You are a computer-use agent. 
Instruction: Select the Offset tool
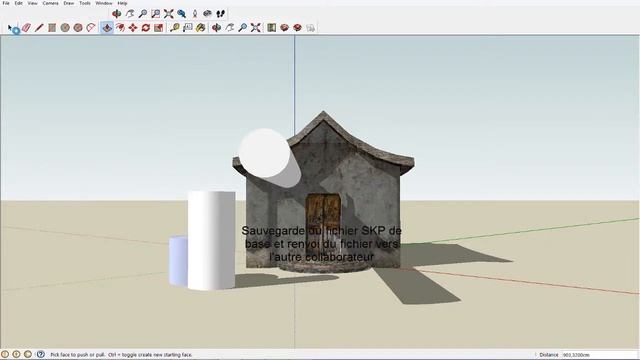120,28
